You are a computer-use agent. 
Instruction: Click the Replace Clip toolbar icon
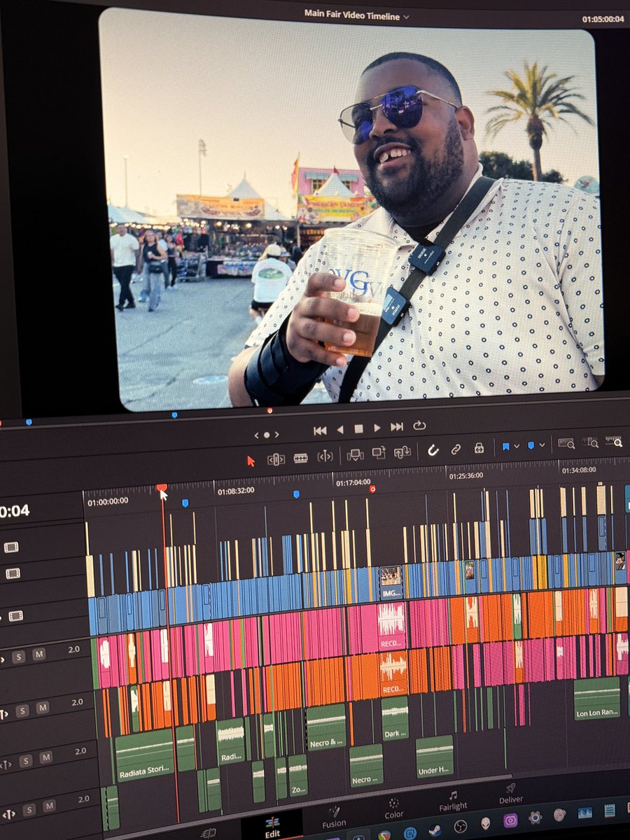coord(402,452)
